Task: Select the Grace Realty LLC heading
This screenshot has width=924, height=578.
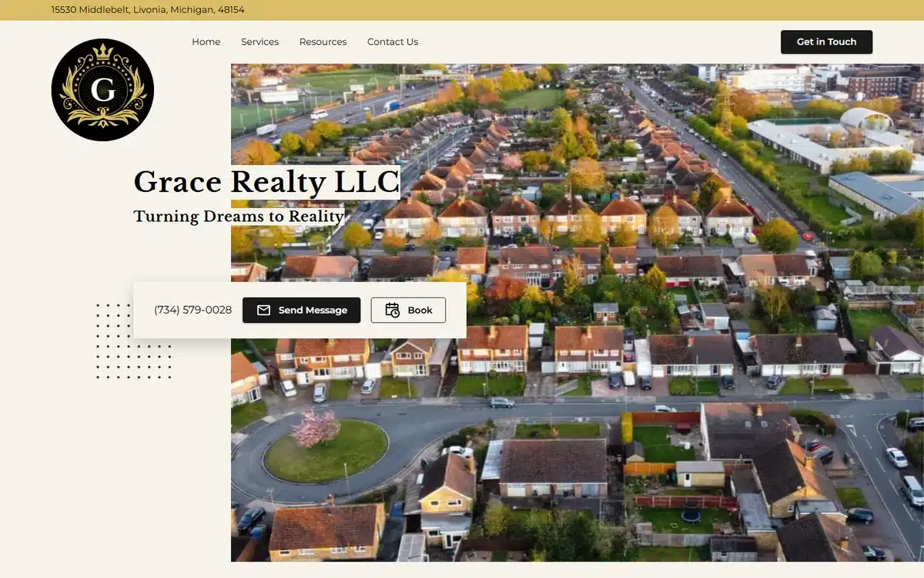Action: [266, 183]
